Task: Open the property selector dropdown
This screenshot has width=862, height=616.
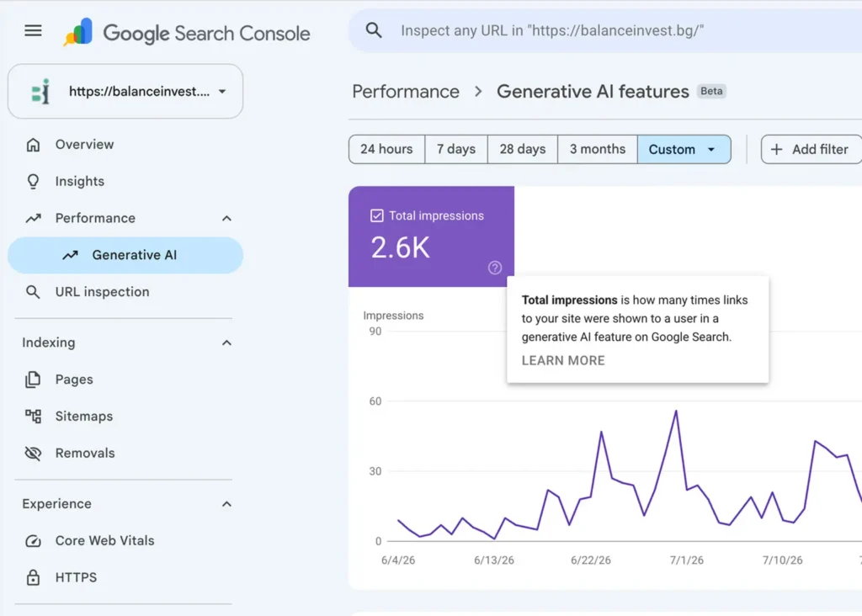Action: coord(125,91)
